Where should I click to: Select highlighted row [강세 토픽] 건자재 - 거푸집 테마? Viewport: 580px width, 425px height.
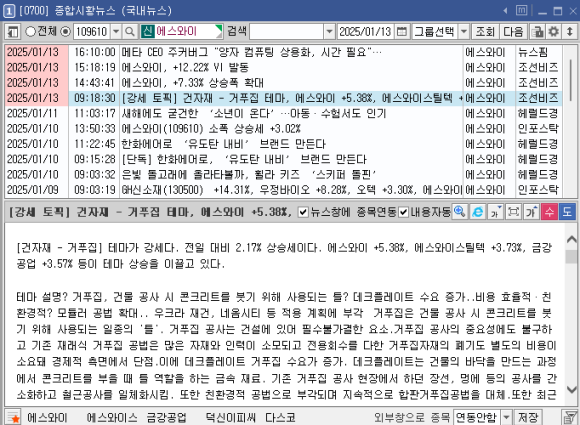(283, 98)
